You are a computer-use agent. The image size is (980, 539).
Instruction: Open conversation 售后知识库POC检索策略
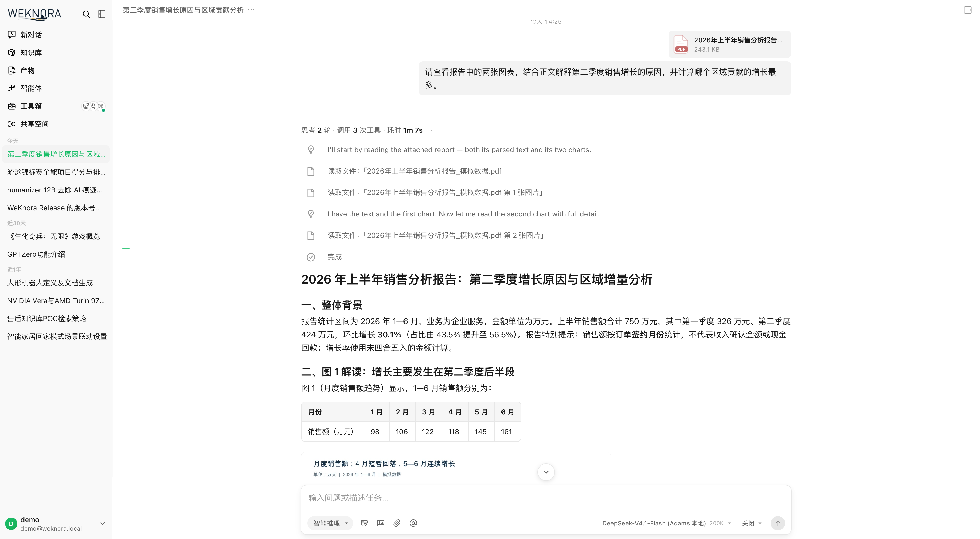56,318
